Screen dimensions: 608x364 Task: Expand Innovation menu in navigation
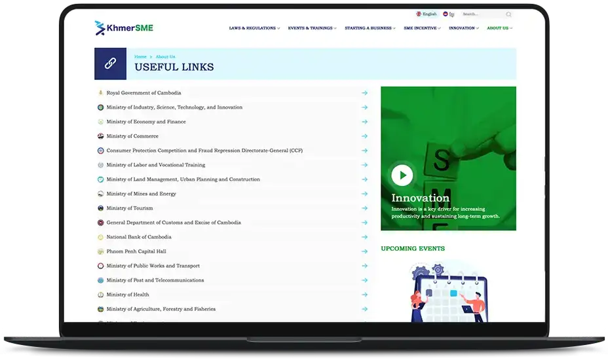click(464, 28)
